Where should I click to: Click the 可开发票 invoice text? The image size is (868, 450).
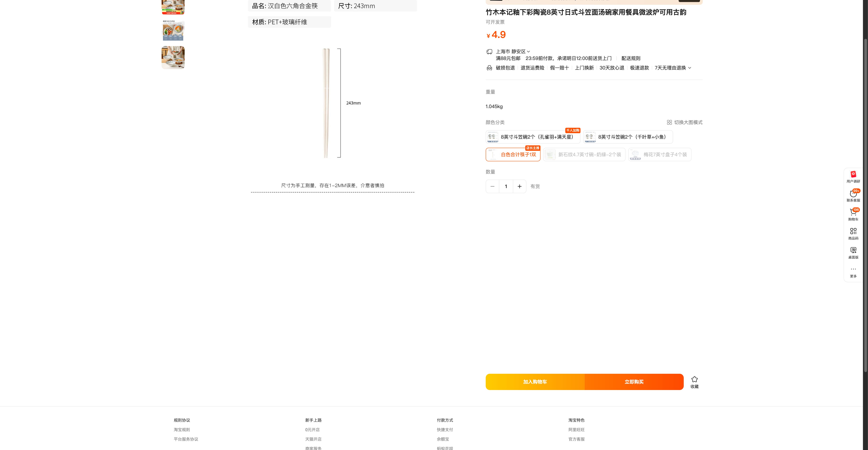click(x=495, y=22)
